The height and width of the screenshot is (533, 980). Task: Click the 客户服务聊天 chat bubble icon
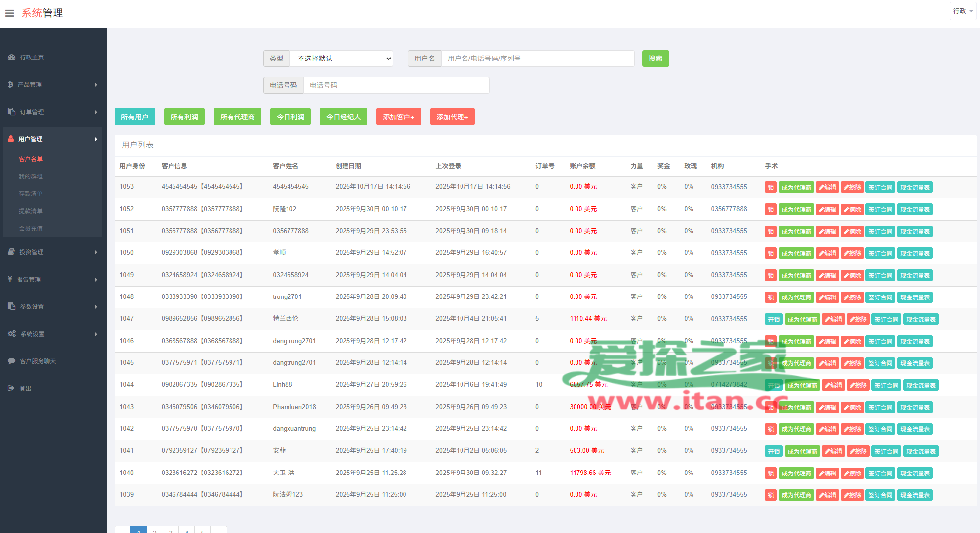coord(11,361)
